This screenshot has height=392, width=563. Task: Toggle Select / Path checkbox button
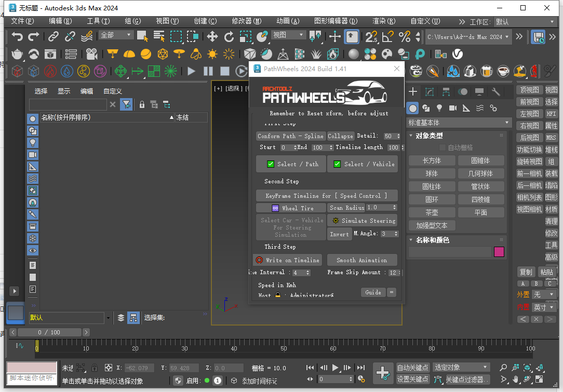coord(291,164)
